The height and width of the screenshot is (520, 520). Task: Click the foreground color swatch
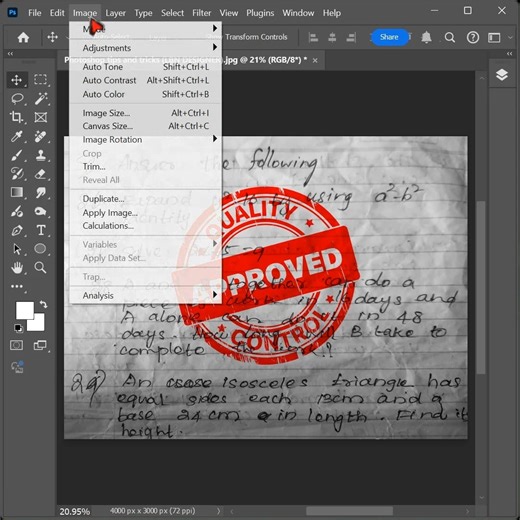[x=24, y=310]
